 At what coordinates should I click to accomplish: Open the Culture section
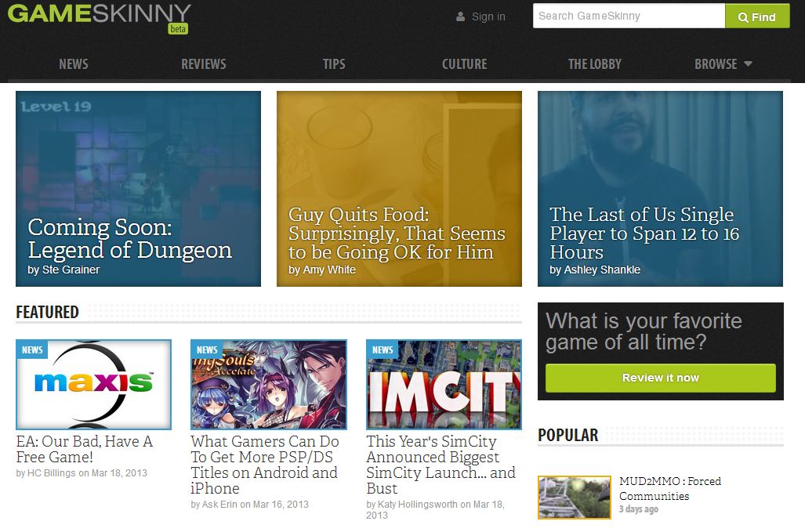[465, 64]
